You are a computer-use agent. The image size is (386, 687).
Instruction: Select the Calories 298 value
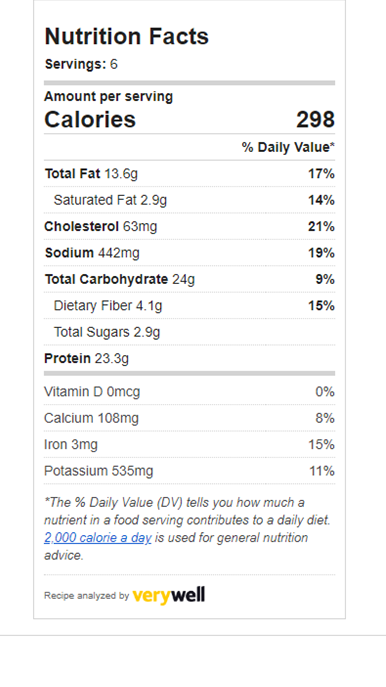315,120
